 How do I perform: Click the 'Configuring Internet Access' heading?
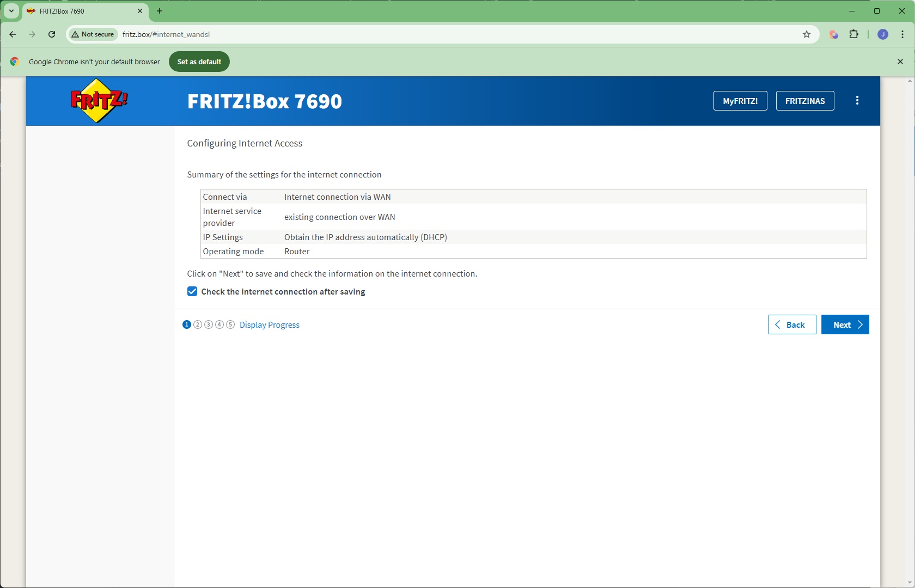pyautogui.click(x=245, y=143)
